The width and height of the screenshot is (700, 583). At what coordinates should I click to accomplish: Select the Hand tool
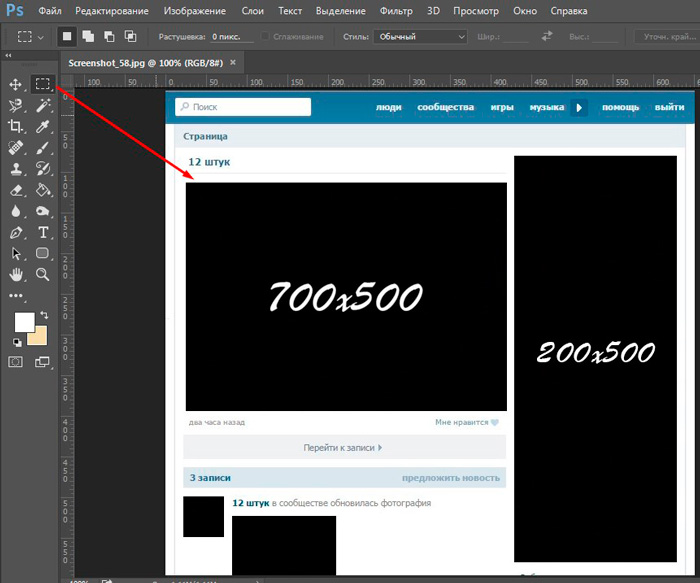(16, 274)
